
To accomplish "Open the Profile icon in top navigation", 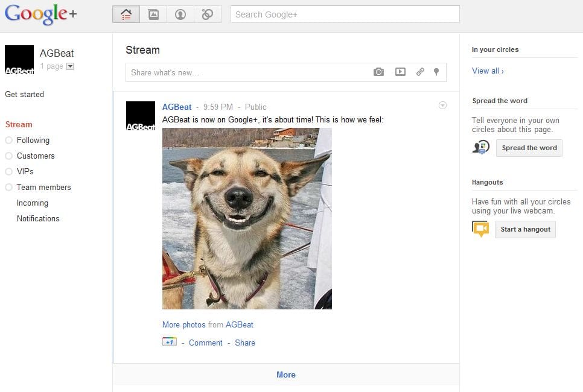I will click(x=180, y=14).
